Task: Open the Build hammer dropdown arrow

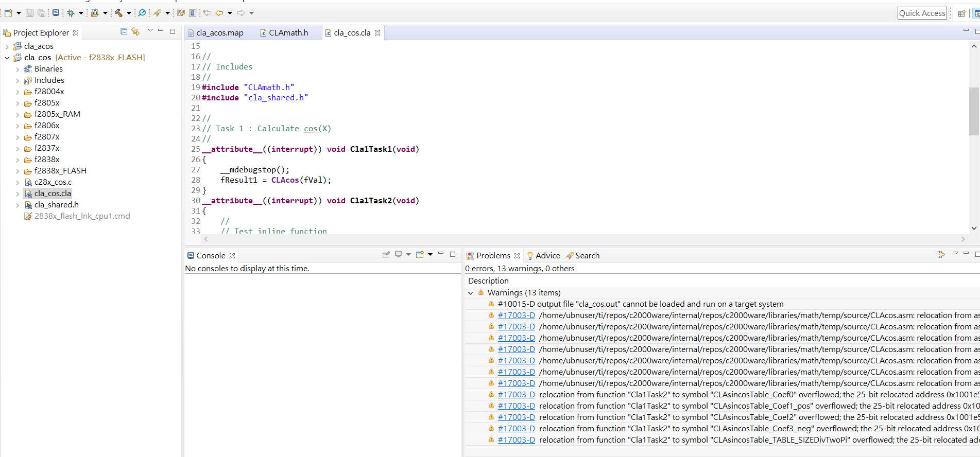Action: click(x=129, y=13)
